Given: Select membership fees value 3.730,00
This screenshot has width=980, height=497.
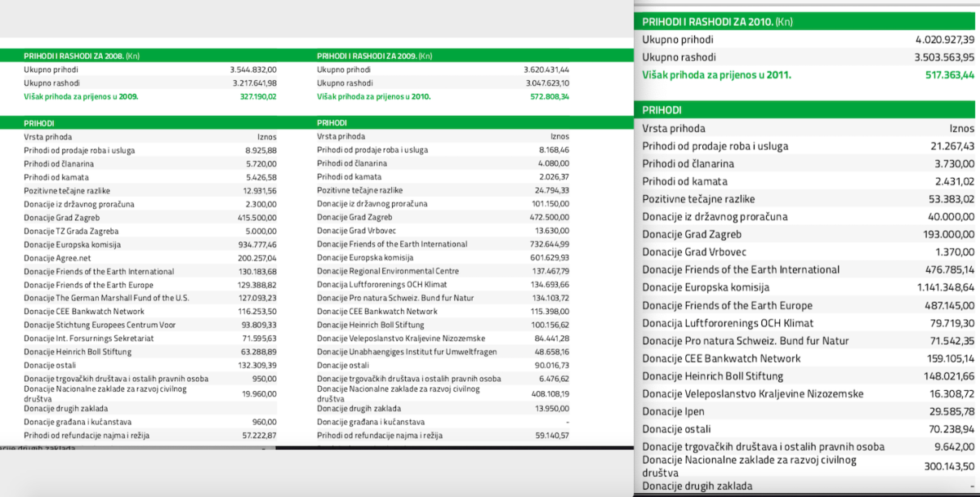Looking at the screenshot, I should 955,164.
